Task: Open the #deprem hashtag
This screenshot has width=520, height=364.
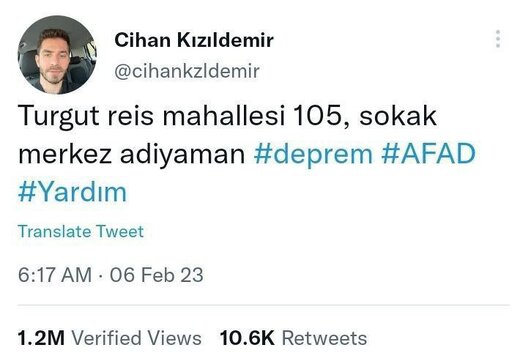Action: (x=313, y=154)
